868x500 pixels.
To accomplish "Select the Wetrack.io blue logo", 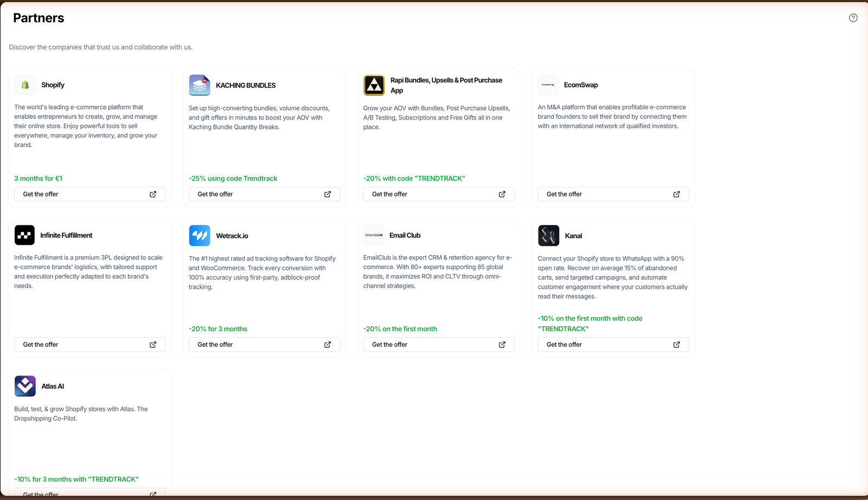I will (x=200, y=236).
